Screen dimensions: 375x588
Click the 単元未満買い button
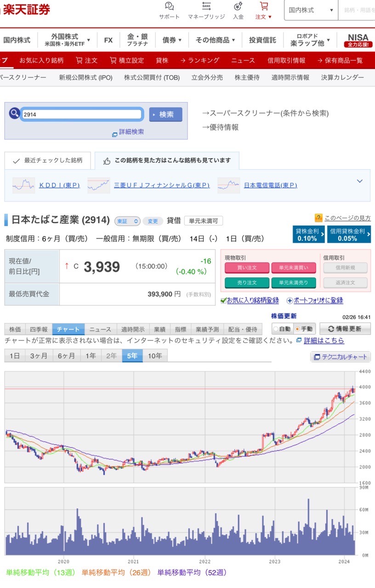pos(293,268)
